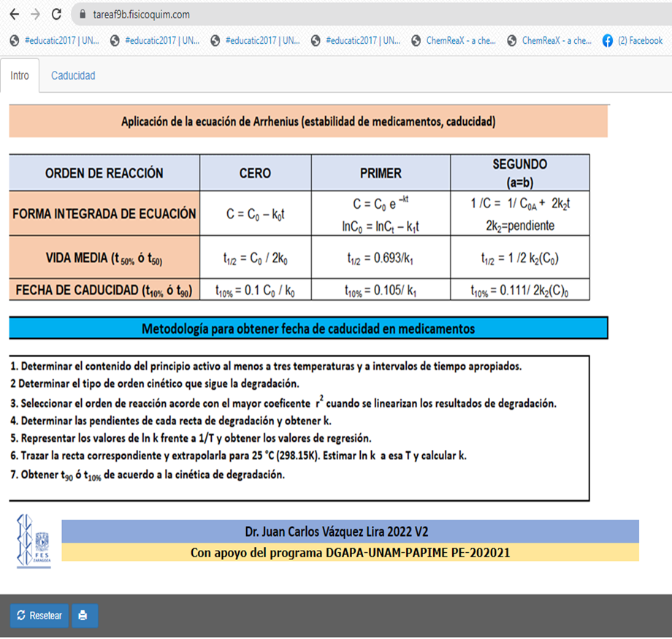Click the ORDEN DE REACCIÓN header cell
The height and width of the screenshot is (639, 672).
[x=104, y=173]
